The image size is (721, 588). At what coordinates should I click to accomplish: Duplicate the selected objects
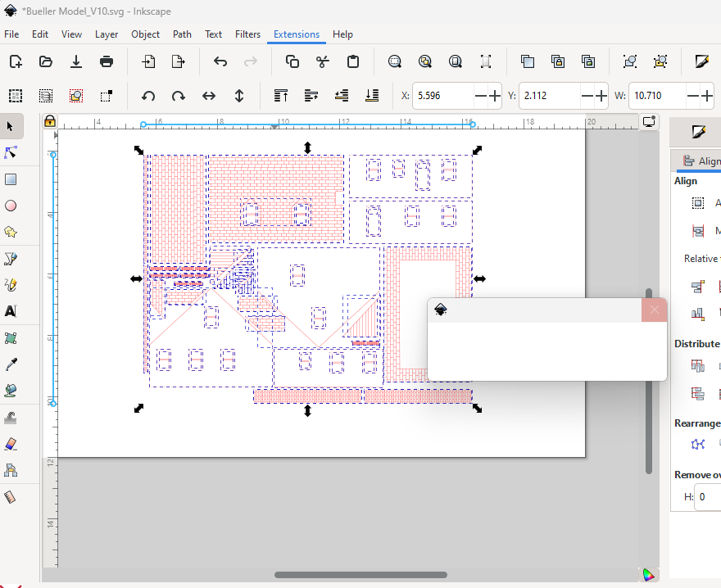(x=528, y=61)
